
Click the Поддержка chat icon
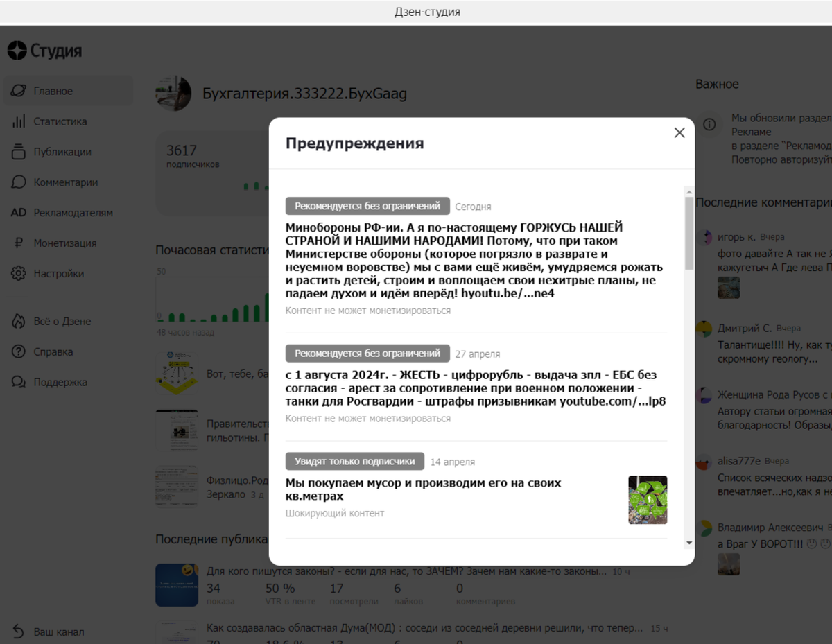point(19,382)
